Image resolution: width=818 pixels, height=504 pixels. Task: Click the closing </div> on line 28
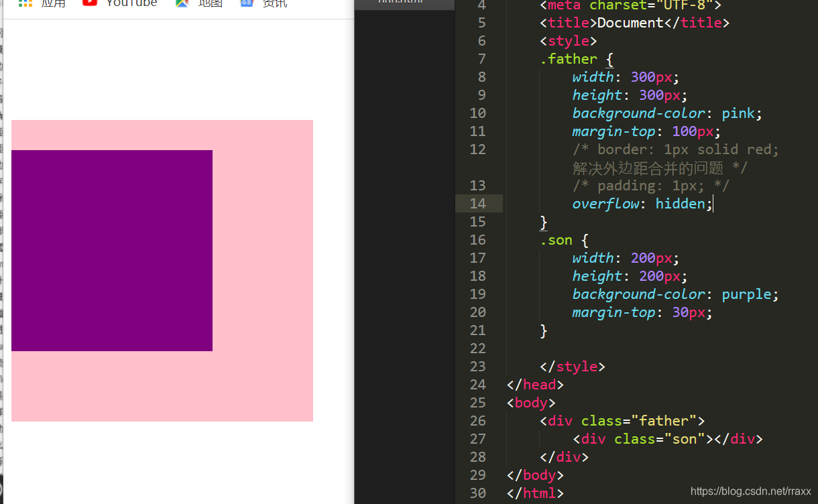click(565, 457)
